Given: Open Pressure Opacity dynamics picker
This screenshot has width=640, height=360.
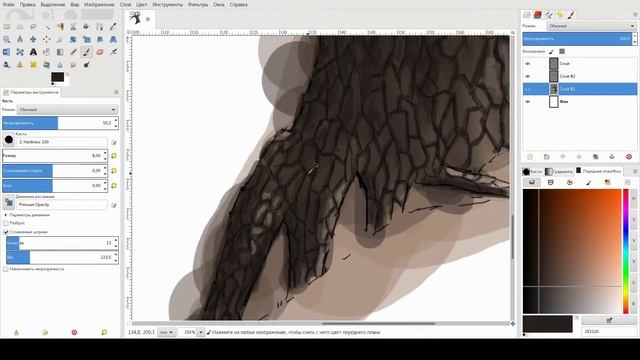Looking at the screenshot, I should (8, 202).
